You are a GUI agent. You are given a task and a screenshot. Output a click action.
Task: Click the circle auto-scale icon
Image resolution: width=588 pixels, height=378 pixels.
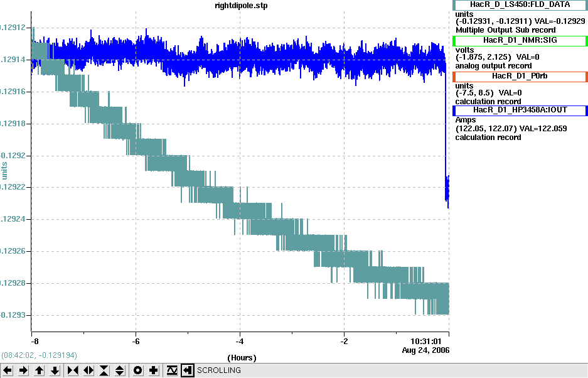point(137,370)
